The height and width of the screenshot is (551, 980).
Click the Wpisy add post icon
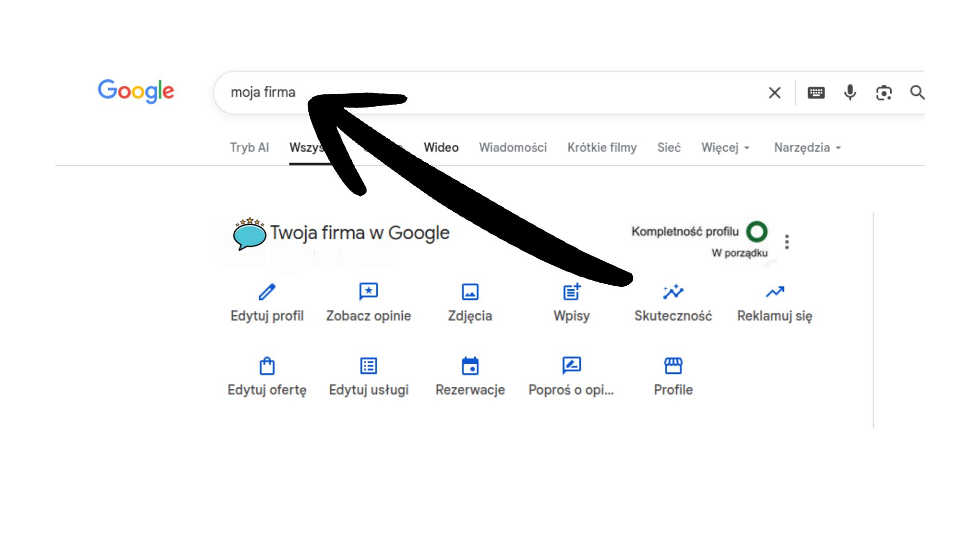click(x=572, y=292)
